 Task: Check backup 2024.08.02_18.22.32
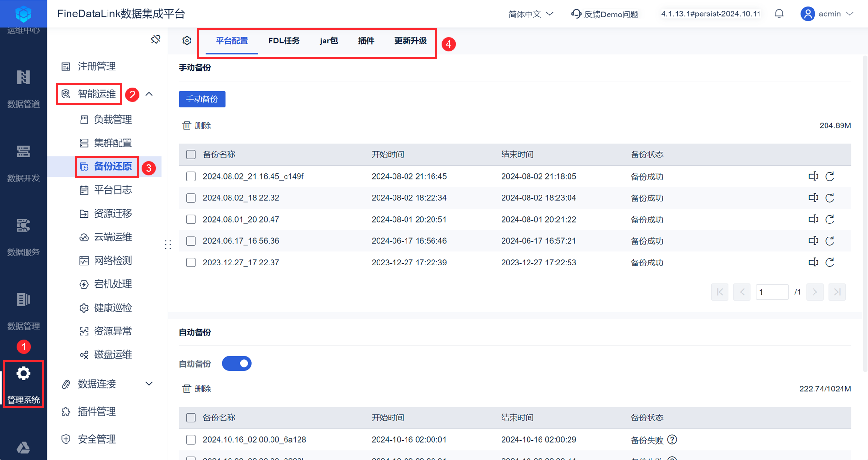tap(191, 198)
